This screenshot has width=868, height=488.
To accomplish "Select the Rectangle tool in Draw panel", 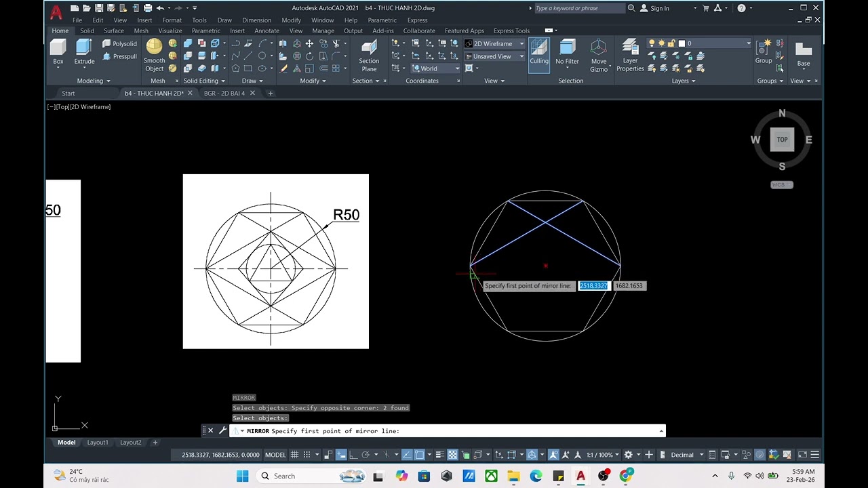I will [x=248, y=68].
